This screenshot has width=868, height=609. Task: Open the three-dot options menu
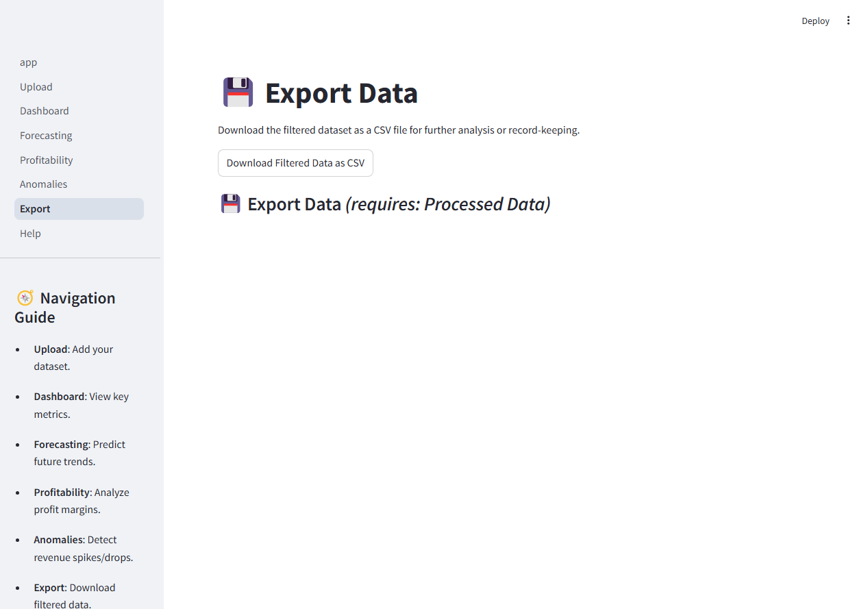pos(848,20)
